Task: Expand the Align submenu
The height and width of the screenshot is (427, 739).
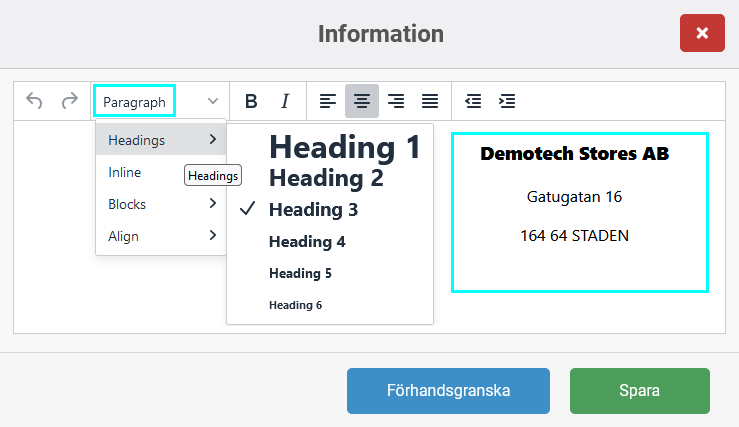Action: click(161, 236)
